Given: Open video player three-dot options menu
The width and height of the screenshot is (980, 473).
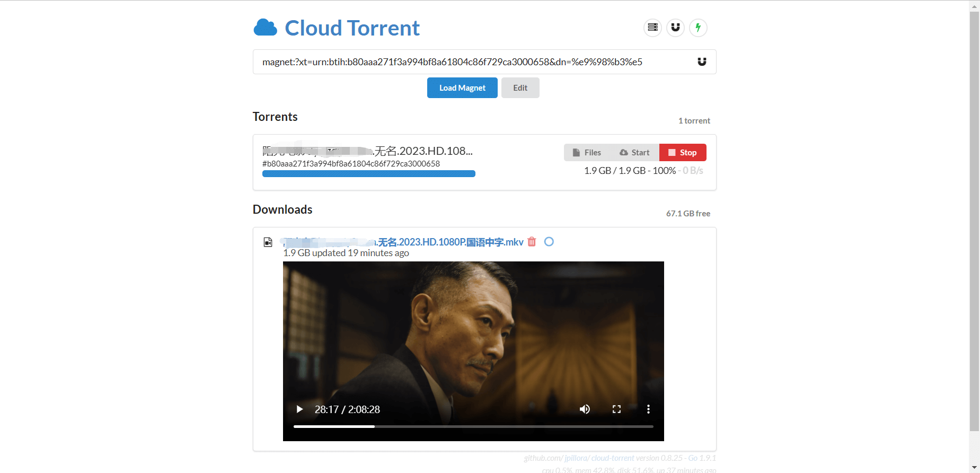Looking at the screenshot, I should pos(648,409).
